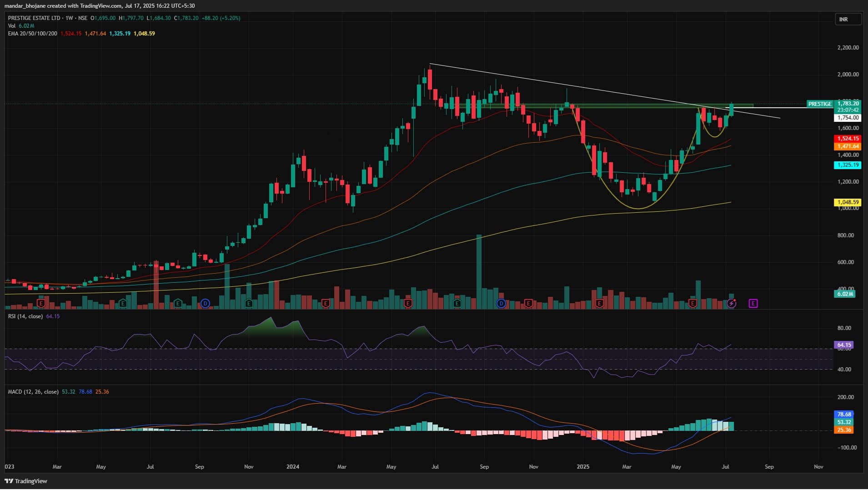Click the Vol 6.02M legend entry
The width and height of the screenshot is (868, 490).
21,26
